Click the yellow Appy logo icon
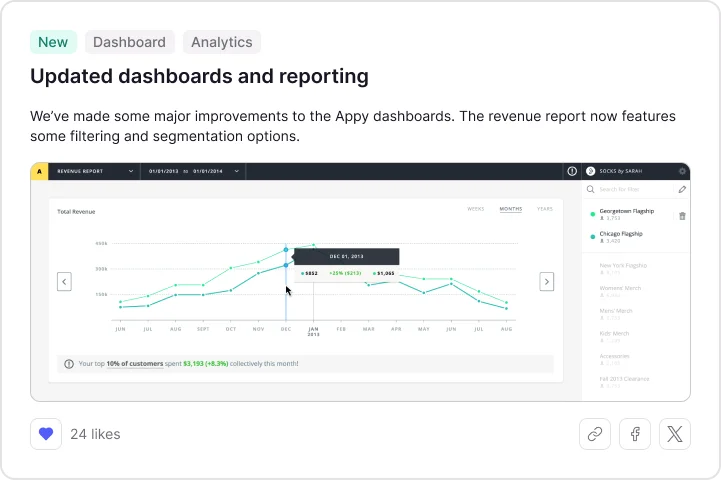721x480 pixels. click(39, 171)
